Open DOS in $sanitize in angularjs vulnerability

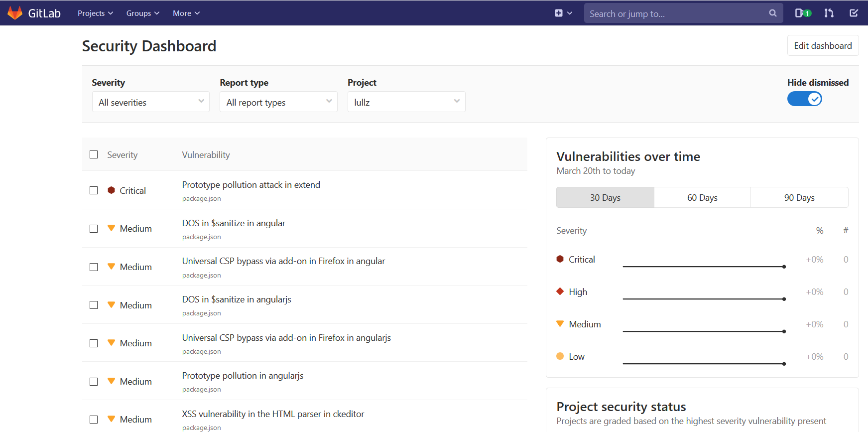coord(237,299)
